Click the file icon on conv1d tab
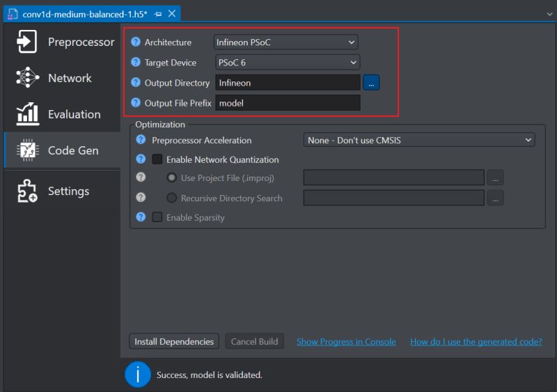 tap(13, 14)
